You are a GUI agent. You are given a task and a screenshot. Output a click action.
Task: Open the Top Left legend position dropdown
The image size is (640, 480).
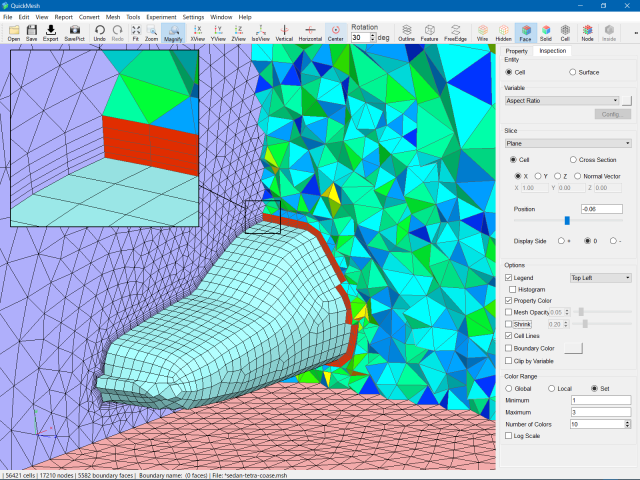pyautogui.click(x=600, y=277)
